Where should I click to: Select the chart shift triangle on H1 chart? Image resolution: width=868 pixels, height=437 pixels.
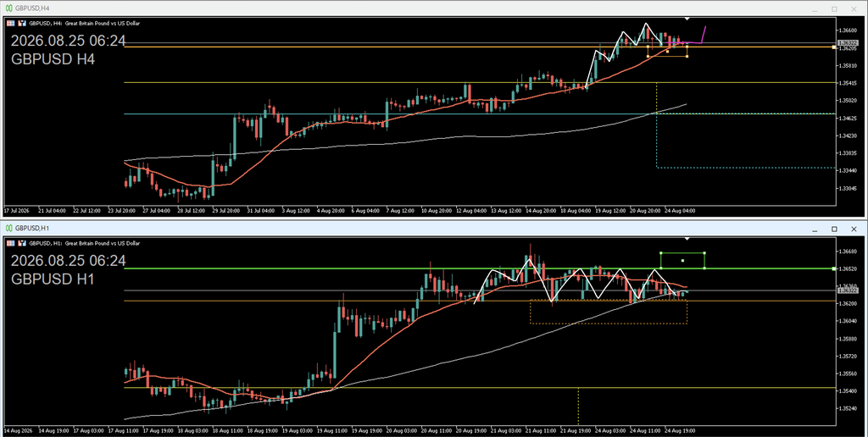(x=687, y=239)
